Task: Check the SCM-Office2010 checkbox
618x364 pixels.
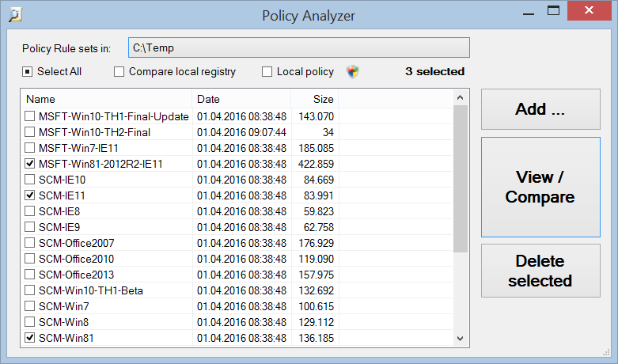Action: point(29,259)
